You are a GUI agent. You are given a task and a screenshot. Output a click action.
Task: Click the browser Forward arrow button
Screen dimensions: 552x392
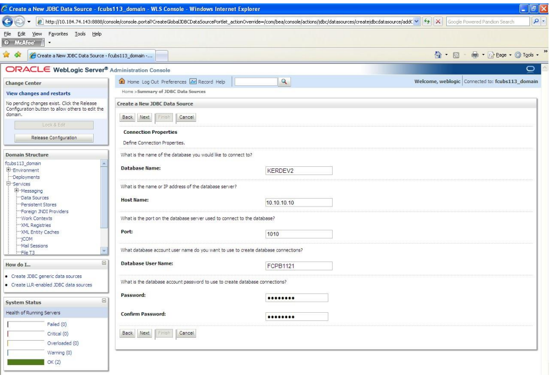tap(19, 21)
